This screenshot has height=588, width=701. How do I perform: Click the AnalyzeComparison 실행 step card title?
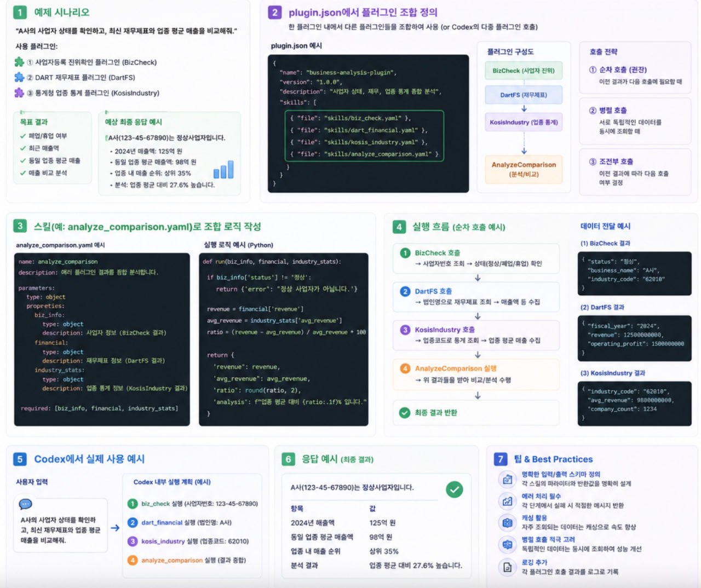point(456,368)
